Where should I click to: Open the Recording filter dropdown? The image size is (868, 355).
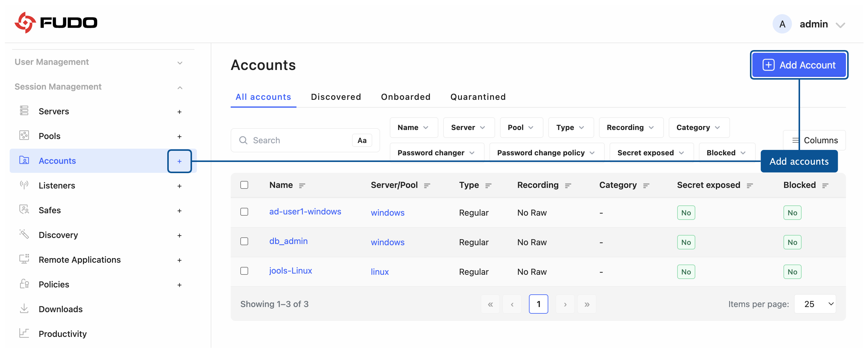(631, 128)
